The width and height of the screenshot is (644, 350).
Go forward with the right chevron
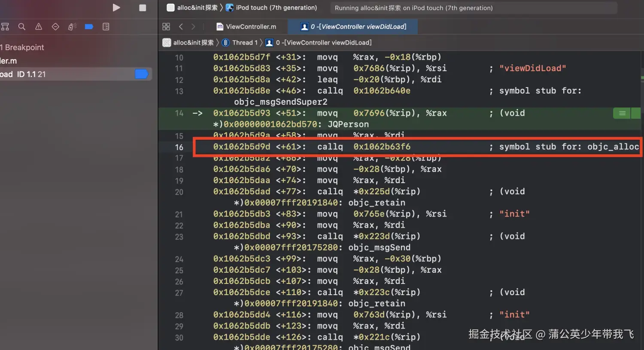click(x=193, y=27)
